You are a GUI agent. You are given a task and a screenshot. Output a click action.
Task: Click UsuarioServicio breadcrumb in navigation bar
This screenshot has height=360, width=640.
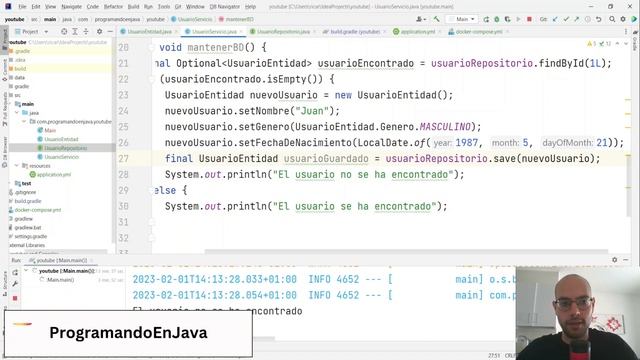point(192,19)
